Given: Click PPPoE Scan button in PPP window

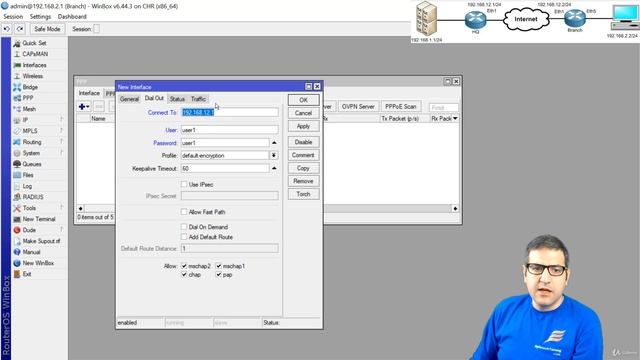Looking at the screenshot, I should (x=400, y=107).
